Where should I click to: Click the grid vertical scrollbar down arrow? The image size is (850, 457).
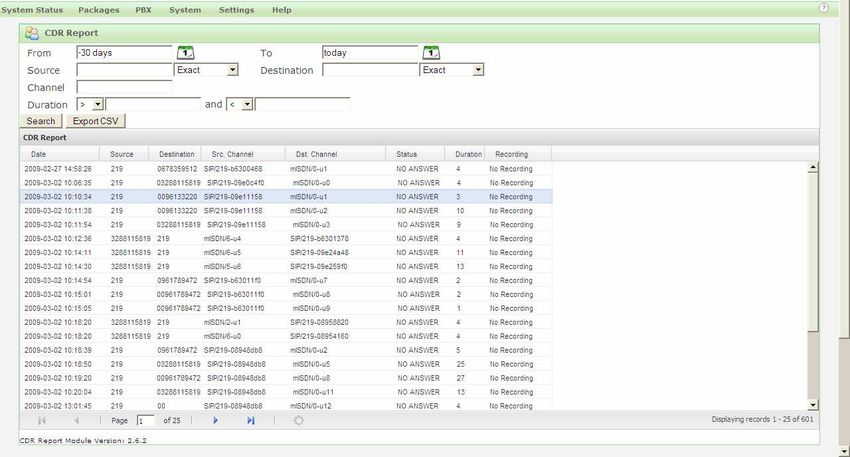[x=813, y=405]
